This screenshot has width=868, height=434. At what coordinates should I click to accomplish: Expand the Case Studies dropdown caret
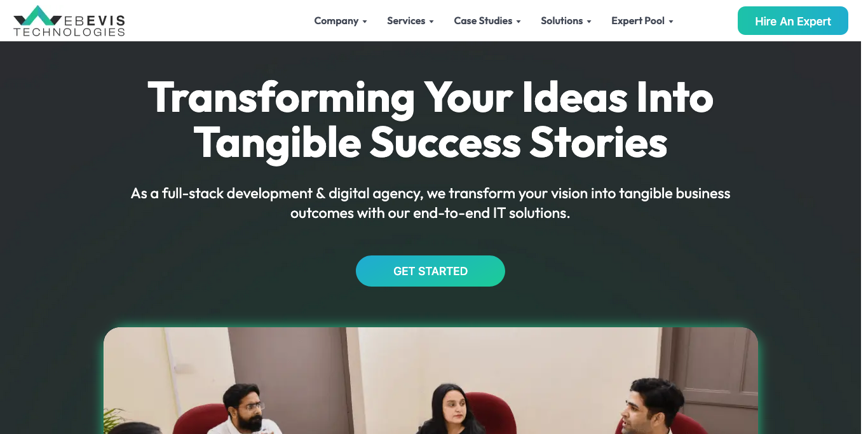519,22
